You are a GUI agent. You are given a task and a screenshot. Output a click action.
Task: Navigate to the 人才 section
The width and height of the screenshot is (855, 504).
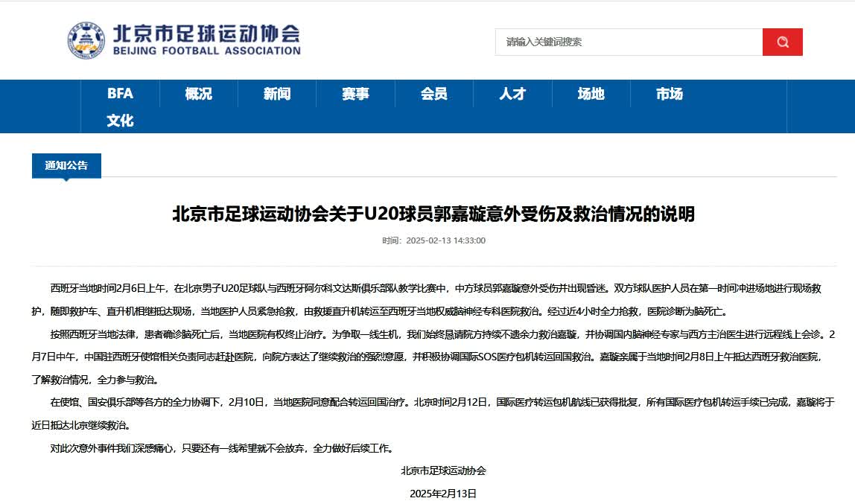(512, 94)
